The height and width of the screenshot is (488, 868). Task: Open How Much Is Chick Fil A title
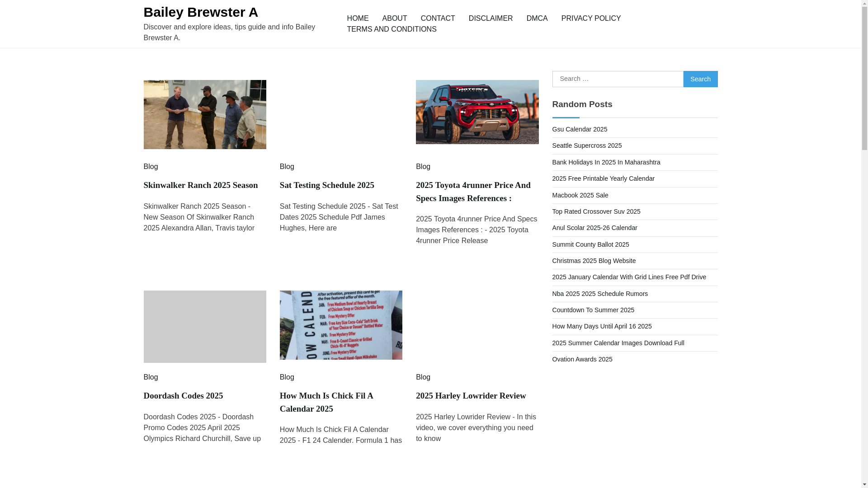326,402
